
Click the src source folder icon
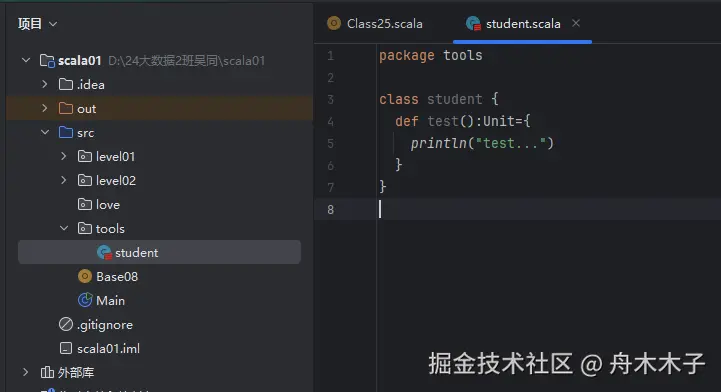(66, 132)
